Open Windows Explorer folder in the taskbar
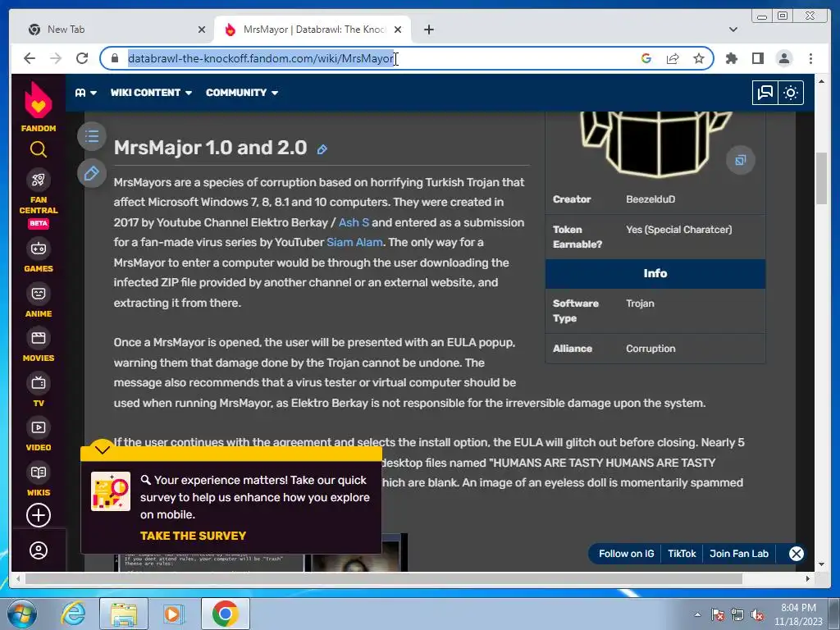Screen dimensions: 840x630 tap(124, 614)
